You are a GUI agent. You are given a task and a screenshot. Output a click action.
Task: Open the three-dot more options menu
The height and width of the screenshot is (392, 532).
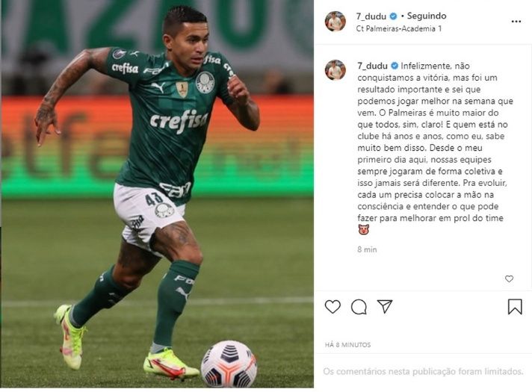click(x=516, y=22)
